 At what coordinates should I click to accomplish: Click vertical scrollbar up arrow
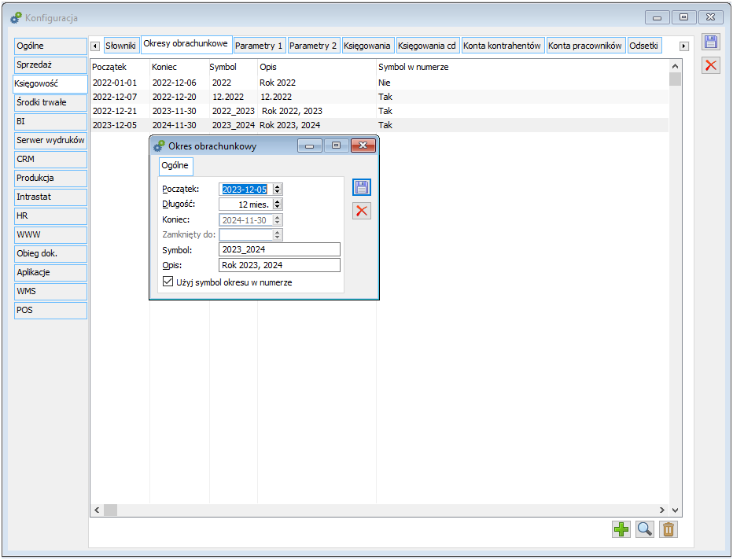[675, 66]
